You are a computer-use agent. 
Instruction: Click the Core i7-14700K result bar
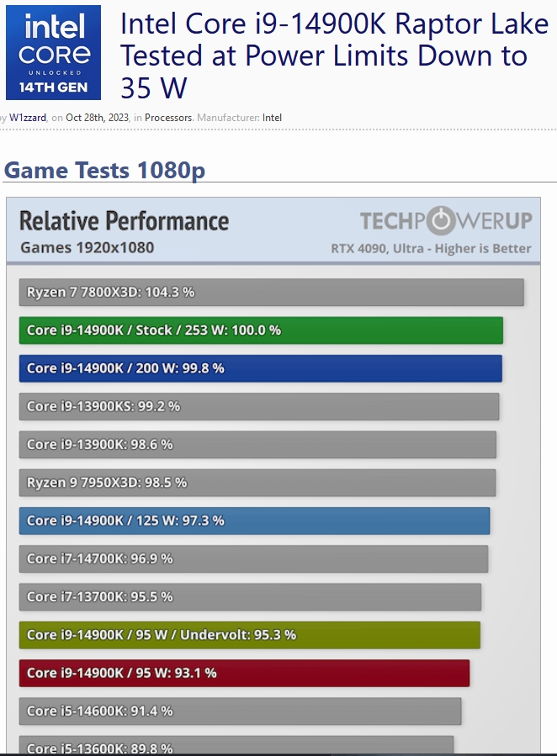tap(253, 558)
